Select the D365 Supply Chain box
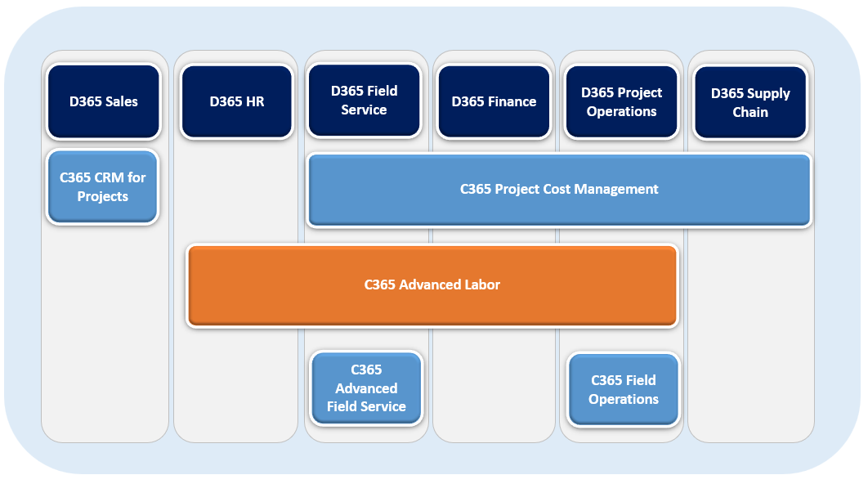 [x=749, y=103]
